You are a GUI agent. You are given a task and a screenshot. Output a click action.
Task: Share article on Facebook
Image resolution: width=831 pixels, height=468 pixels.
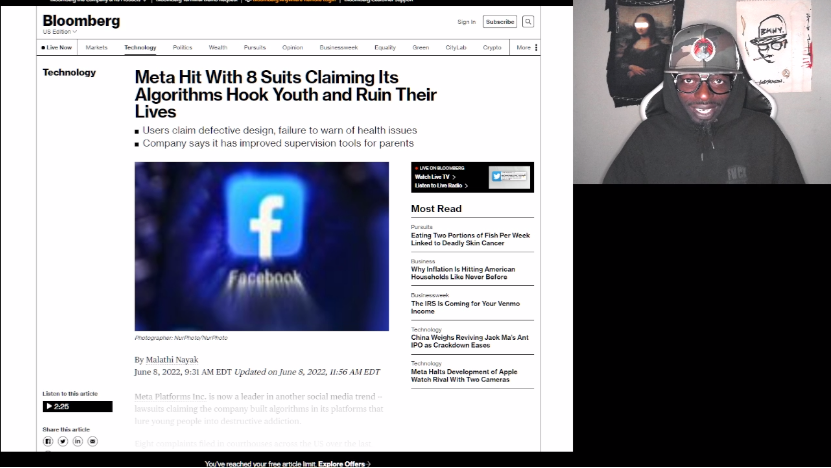coord(47,441)
